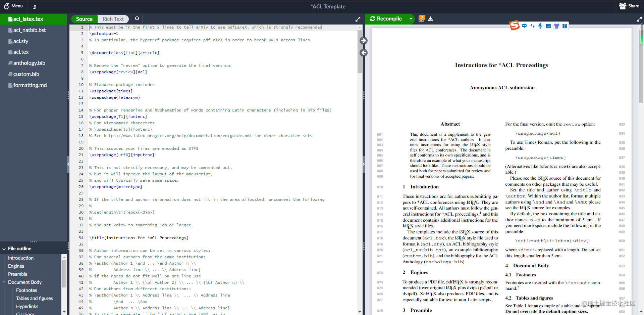The image size is (644, 315).
Task: Download the compiled PDF
Action: coord(430,19)
